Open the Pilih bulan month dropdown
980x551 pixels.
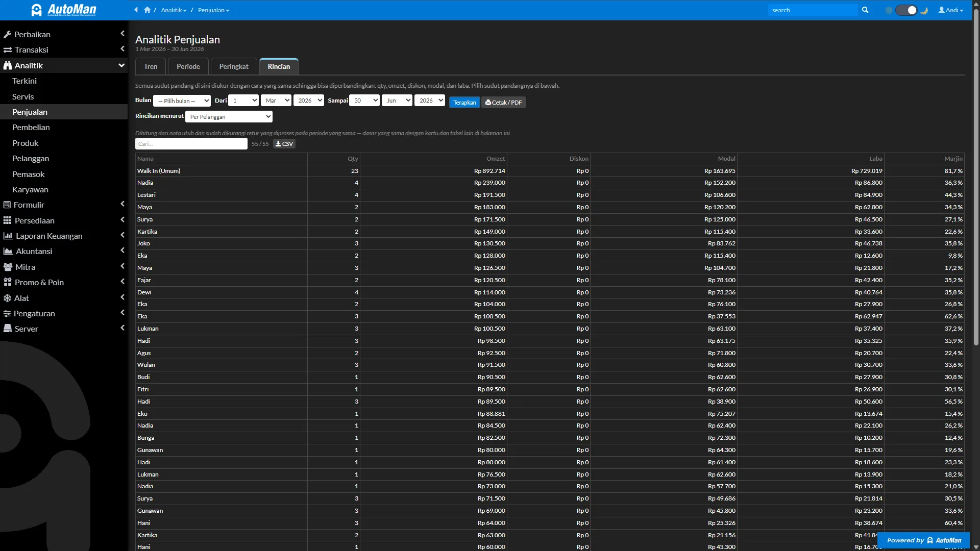pos(182,101)
